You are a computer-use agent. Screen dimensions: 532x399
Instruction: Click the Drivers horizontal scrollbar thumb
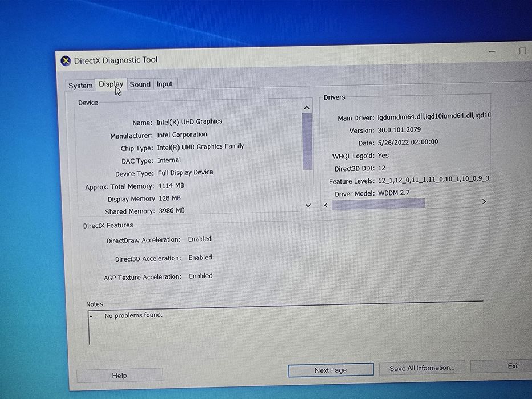click(x=378, y=204)
